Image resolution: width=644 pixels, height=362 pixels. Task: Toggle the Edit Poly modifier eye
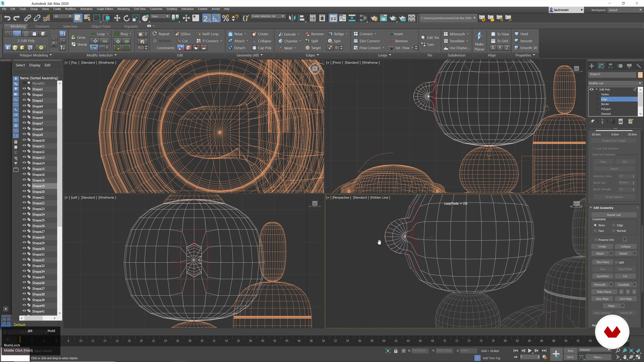click(592, 89)
